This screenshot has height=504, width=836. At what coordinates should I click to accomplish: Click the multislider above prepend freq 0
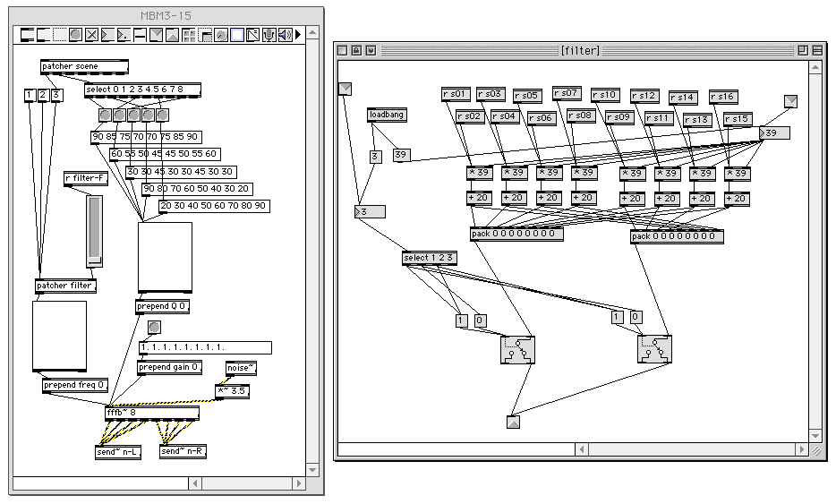point(60,336)
